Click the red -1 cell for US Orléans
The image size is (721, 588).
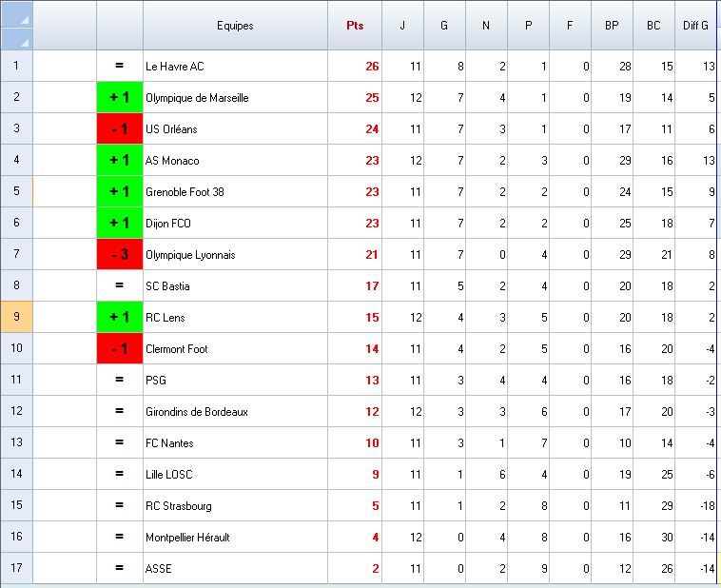pyautogui.click(x=120, y=129)
